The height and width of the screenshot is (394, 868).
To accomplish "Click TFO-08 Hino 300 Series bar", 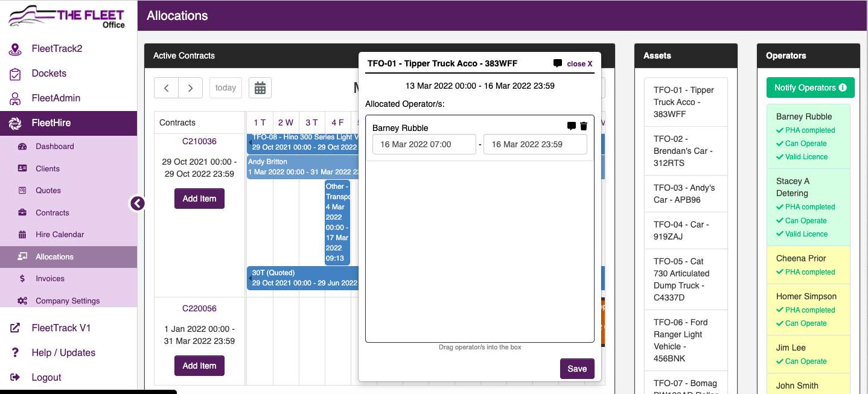I will 302,142.
